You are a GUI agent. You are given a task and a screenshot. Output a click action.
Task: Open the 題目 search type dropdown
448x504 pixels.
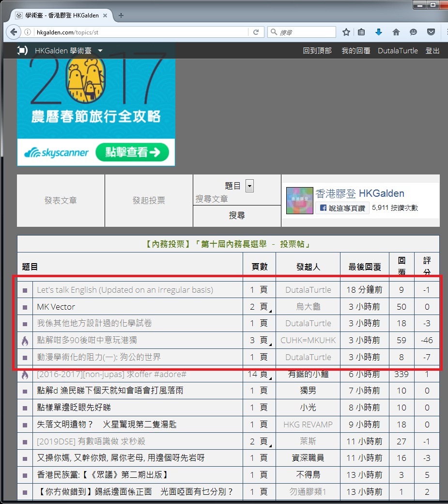tap(249, 186)
